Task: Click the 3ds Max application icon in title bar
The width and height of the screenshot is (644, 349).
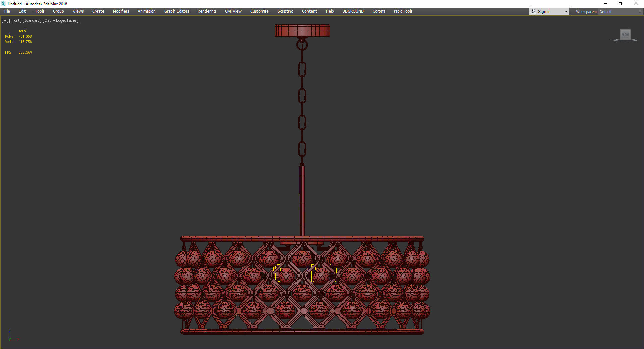Action: click(4, 4)
